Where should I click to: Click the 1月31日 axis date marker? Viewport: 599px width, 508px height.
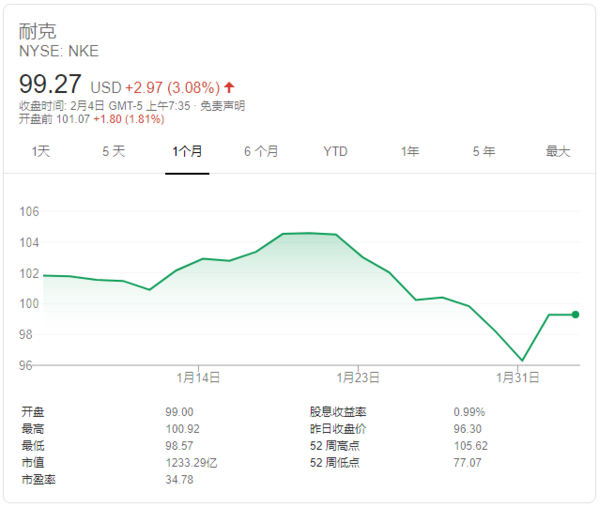coord(518,377)
